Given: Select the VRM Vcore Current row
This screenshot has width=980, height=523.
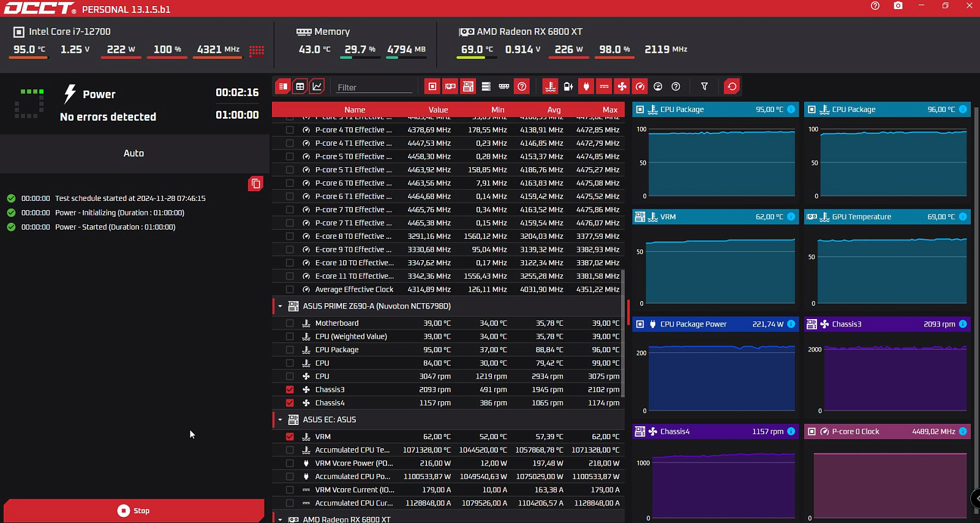Looking at the screenshot, I should click(448, 490).
